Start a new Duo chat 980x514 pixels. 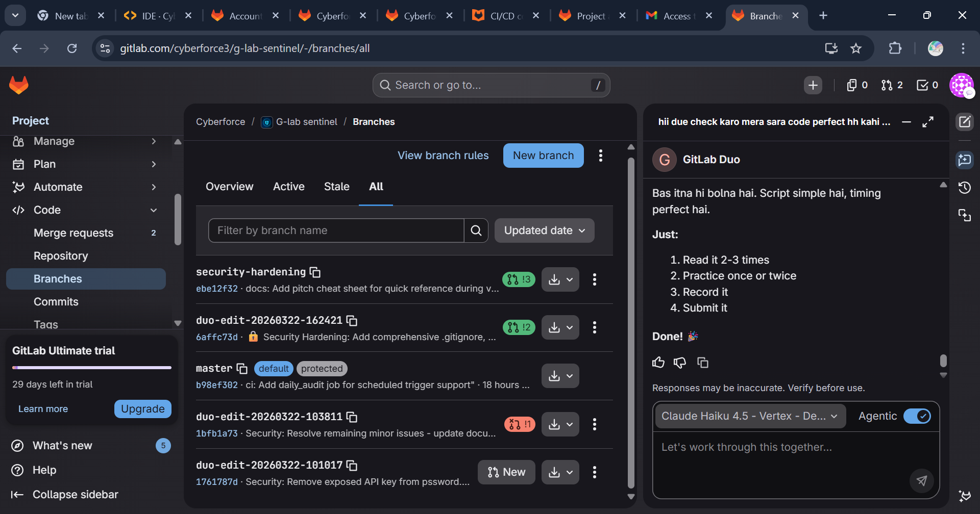965,122
